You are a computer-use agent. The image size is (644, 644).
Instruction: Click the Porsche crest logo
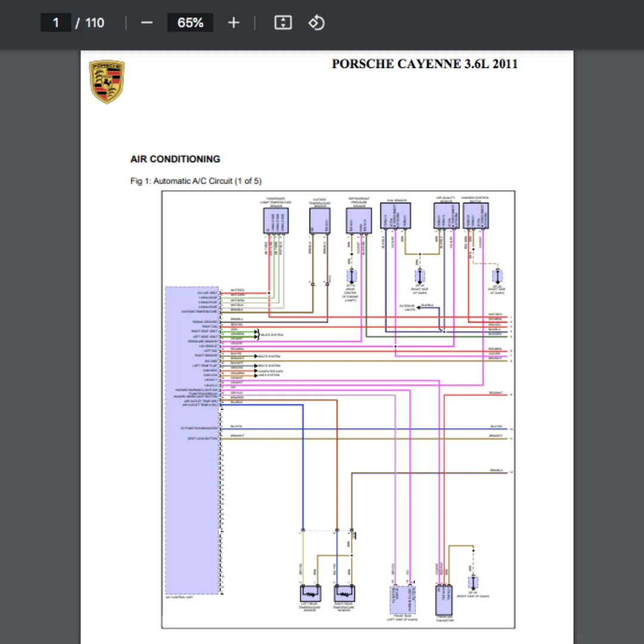pyautogui.click(x=107, y=82)
